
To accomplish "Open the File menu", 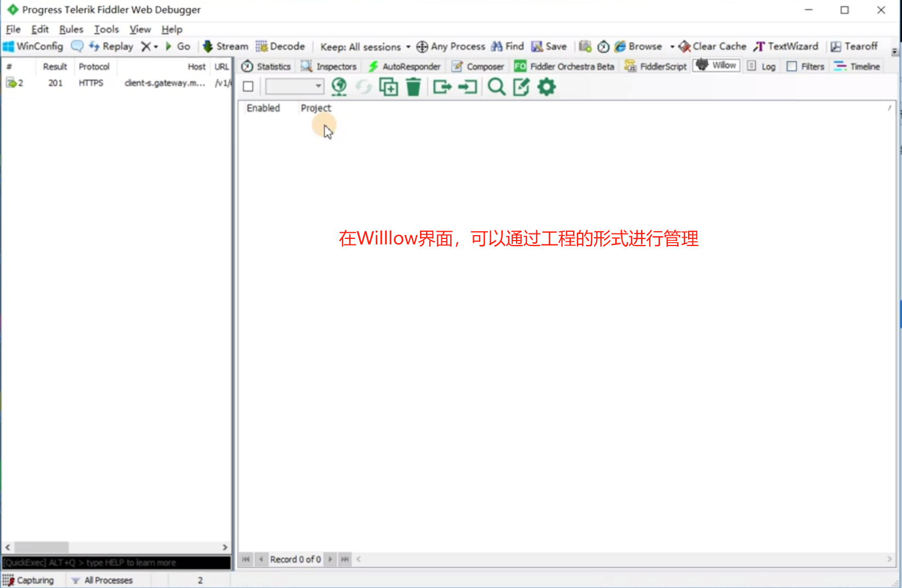I will (x=13, y=30).
